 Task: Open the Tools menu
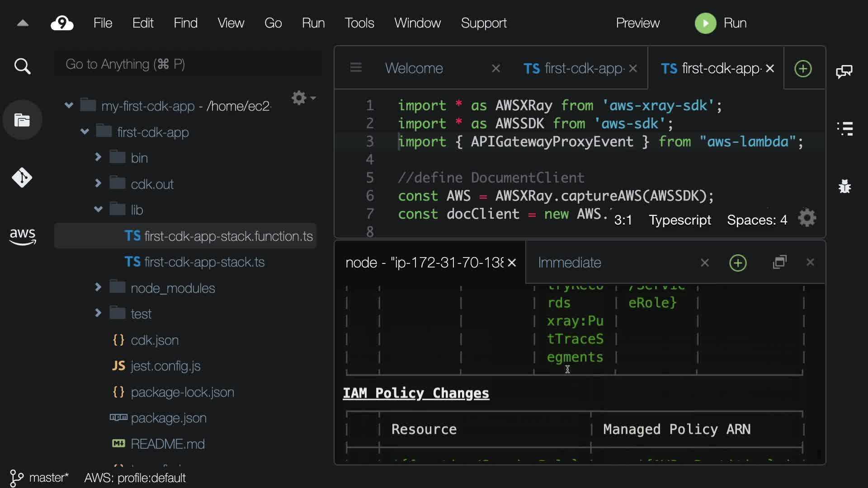tap(359, 23)
